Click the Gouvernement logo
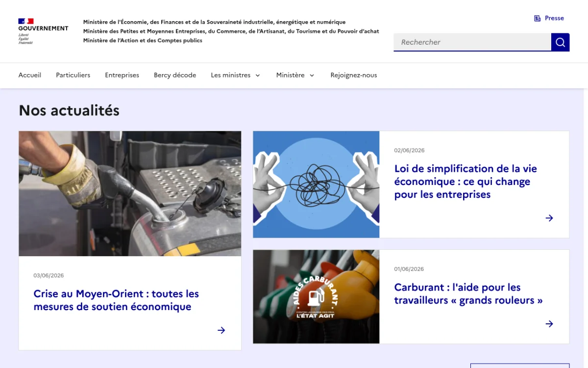The image size is (588, 368). 43,31
